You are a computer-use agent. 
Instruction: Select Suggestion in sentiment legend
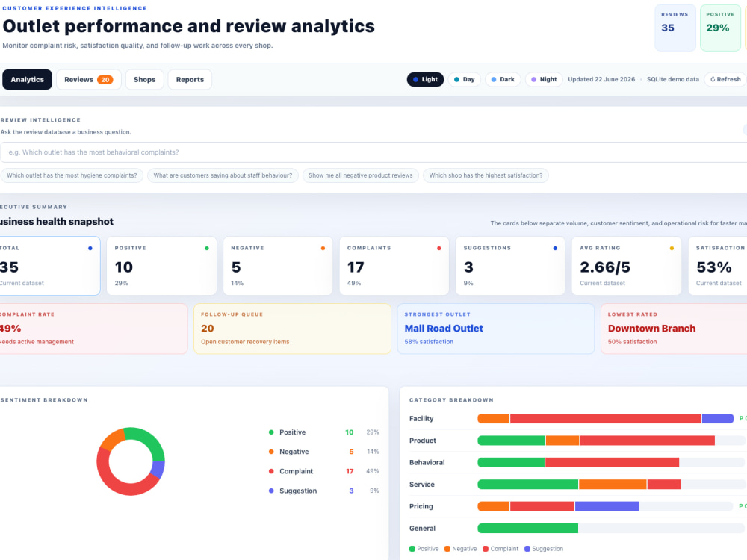[x=323, y=491]
